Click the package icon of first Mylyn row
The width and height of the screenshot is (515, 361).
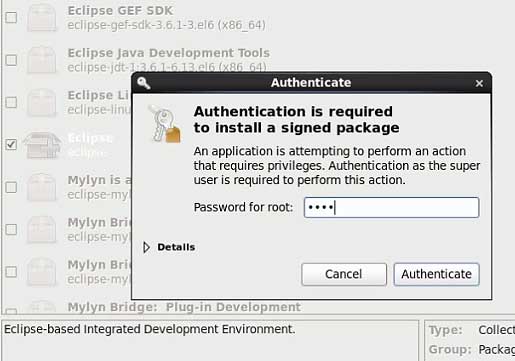click(42, 187)
